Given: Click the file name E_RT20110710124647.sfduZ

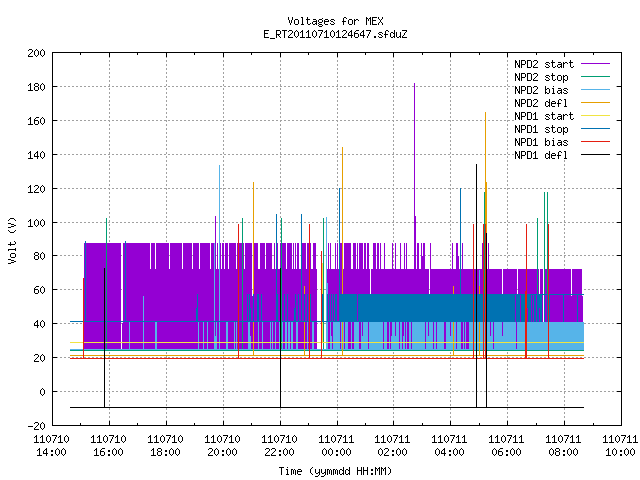Looking at the screenshot, I should (x=335, y=34).
